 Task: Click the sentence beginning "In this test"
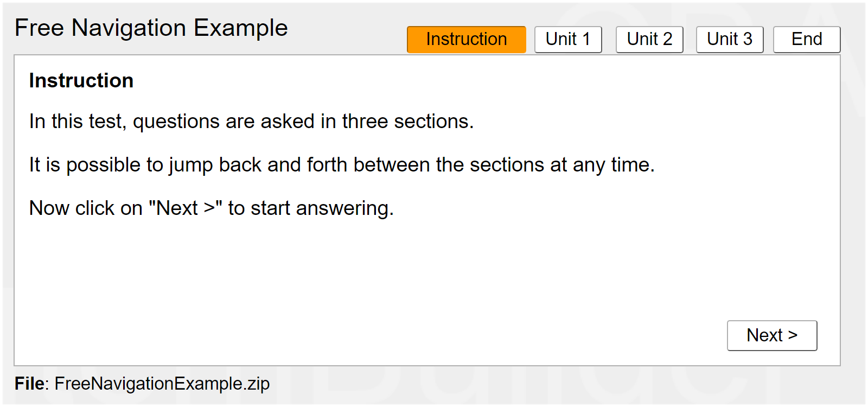(251, 121)
